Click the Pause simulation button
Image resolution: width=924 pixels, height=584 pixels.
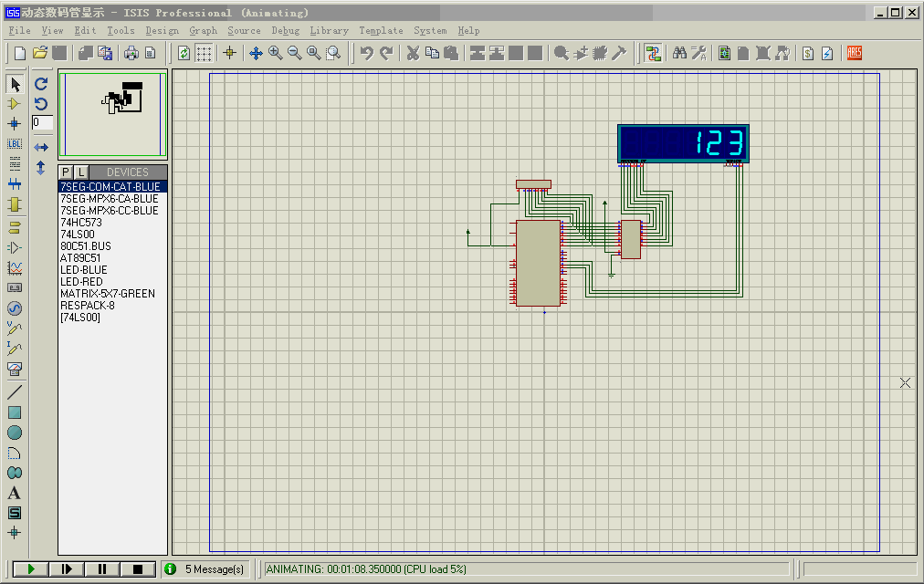click(x=102, y=569)
